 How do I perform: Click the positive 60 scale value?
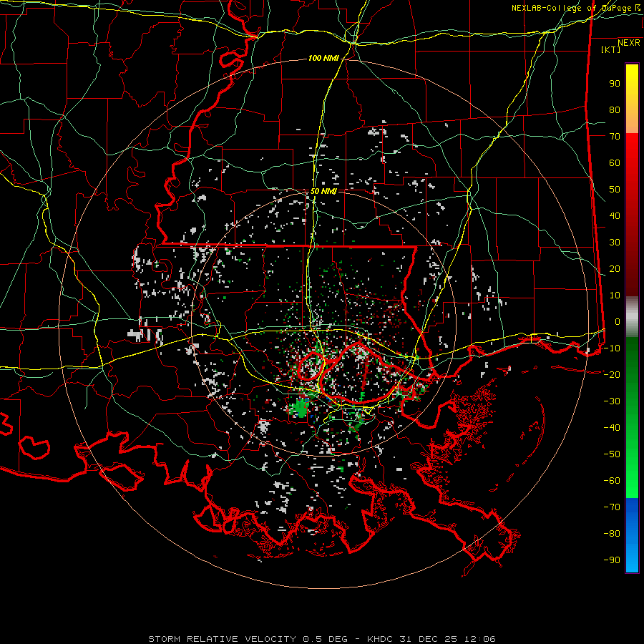(x=615, y=162)
